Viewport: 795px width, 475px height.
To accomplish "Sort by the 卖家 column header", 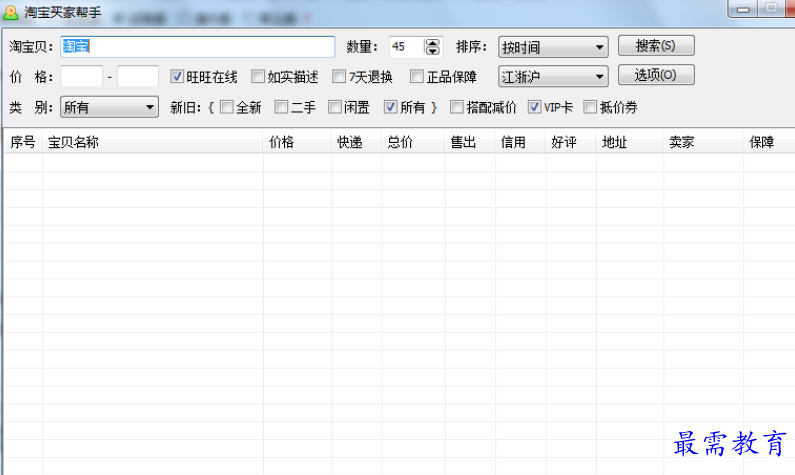I will [x=703, y=142].
